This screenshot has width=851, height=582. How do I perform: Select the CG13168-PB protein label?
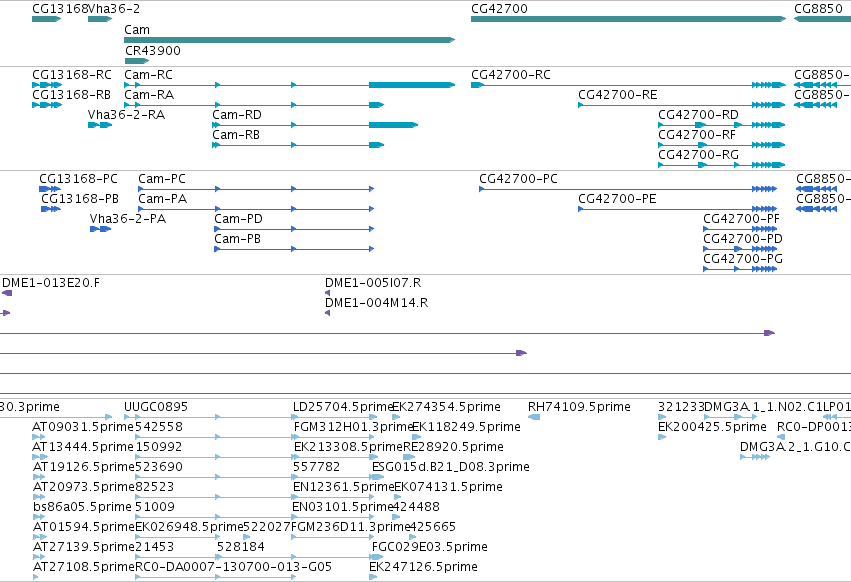(80, 199)
